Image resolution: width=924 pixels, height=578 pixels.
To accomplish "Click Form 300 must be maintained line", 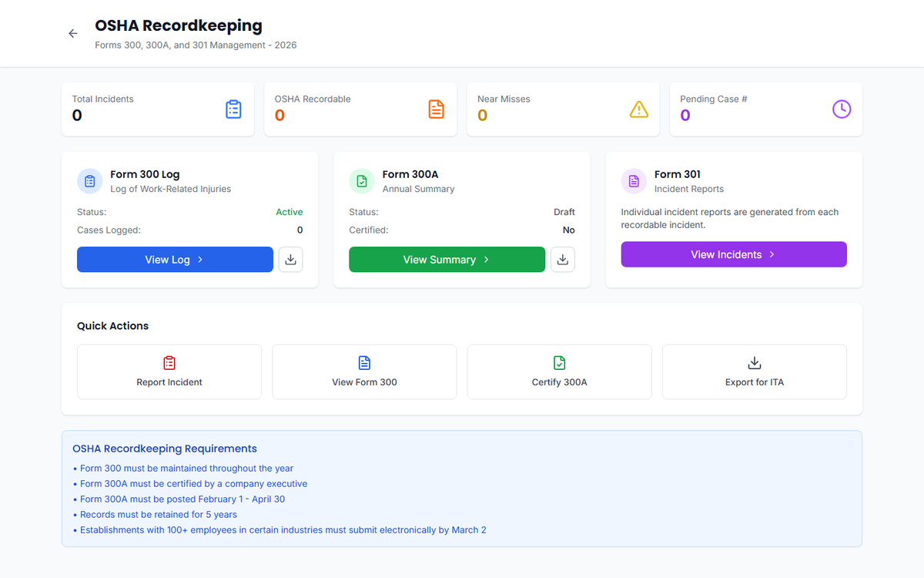I will [183, 469].
